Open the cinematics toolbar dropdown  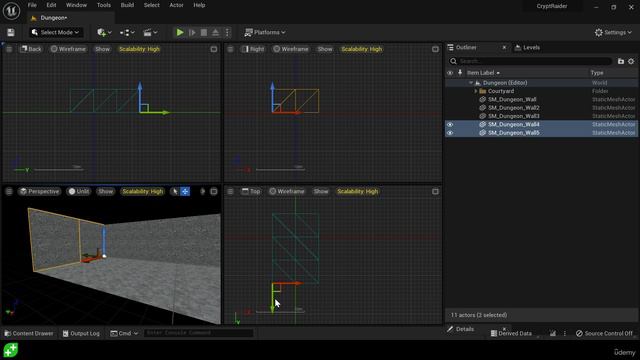pos(150,32)
